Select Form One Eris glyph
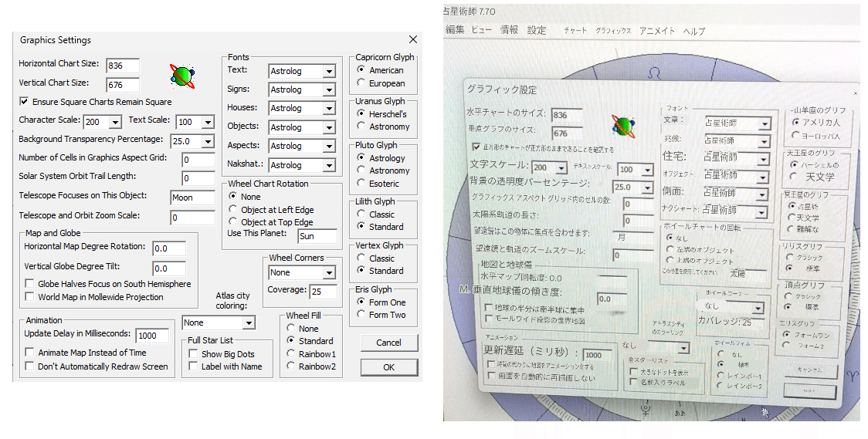The width and height of the screenshot is (868, 439). coord(361,302)
